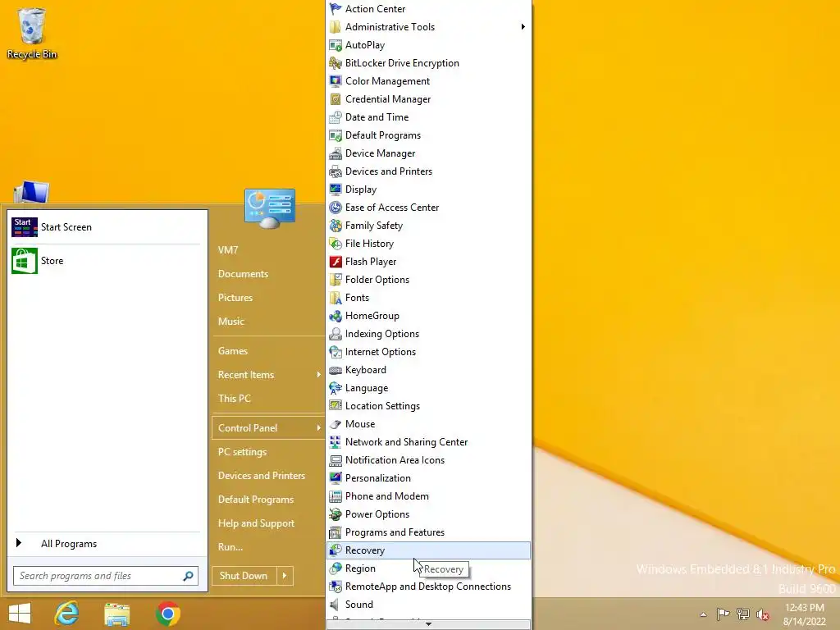Screen dimensions: 840x630
Task: Click the user account picture
Action: [x=269, y=208]
